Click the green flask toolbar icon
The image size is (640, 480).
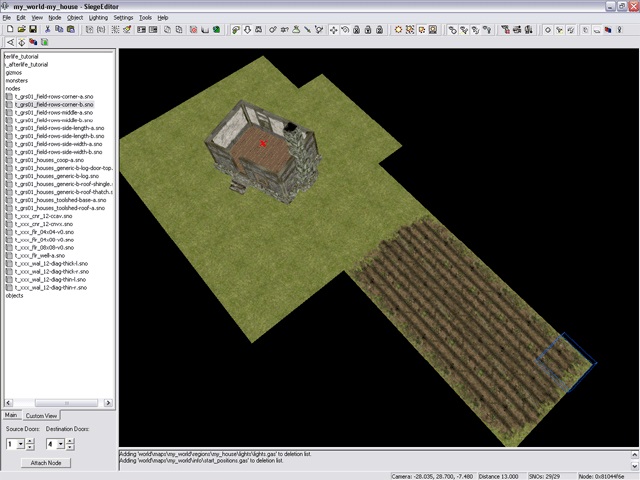tap(296, 29)
